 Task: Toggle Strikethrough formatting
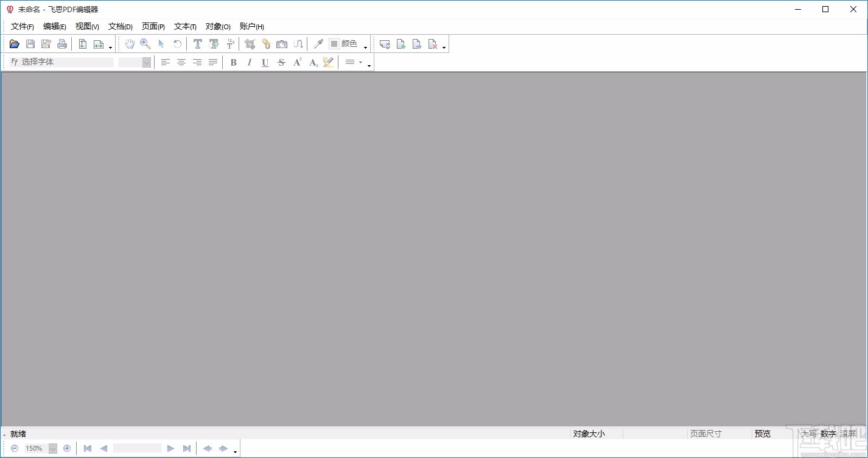pyautogui.click(x=281, y=62)
